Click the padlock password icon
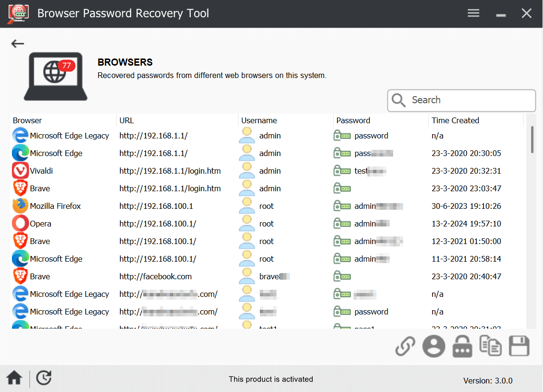 (x=462, y=346)
